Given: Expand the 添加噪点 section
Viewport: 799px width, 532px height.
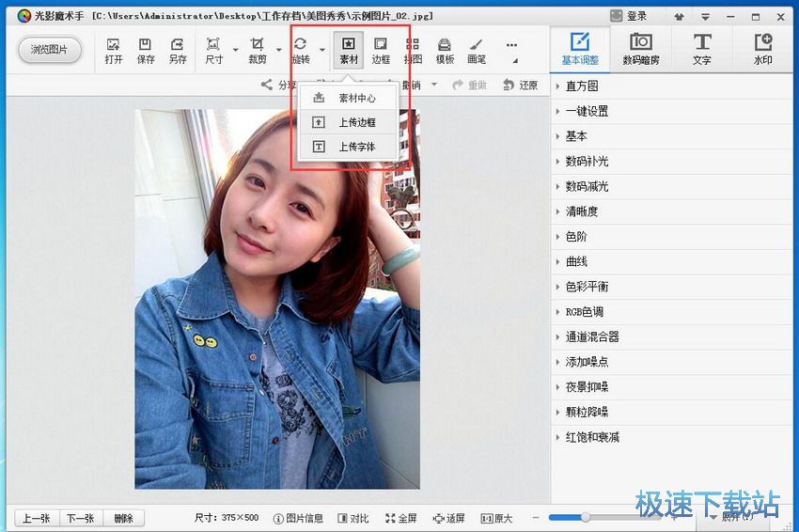Looking at the screenshot, I should pos(671,362).
